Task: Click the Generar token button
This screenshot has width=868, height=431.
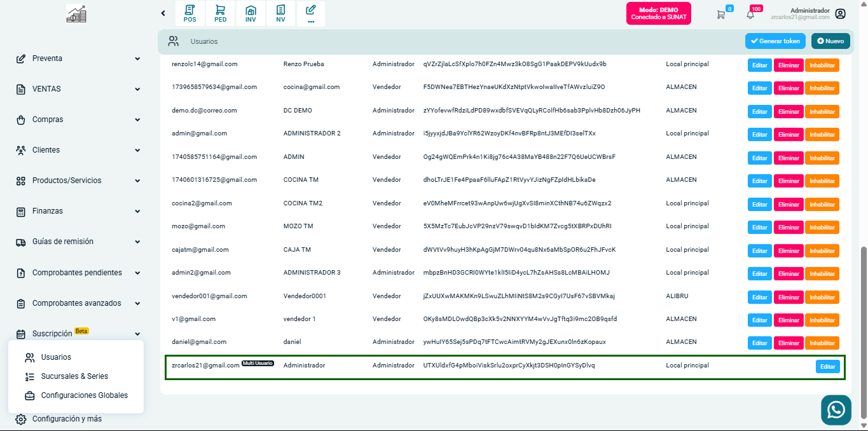Action: [x=775, y=41]
